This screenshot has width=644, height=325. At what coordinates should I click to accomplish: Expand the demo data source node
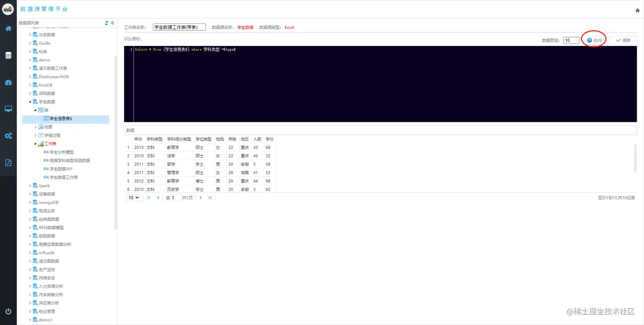30,60
